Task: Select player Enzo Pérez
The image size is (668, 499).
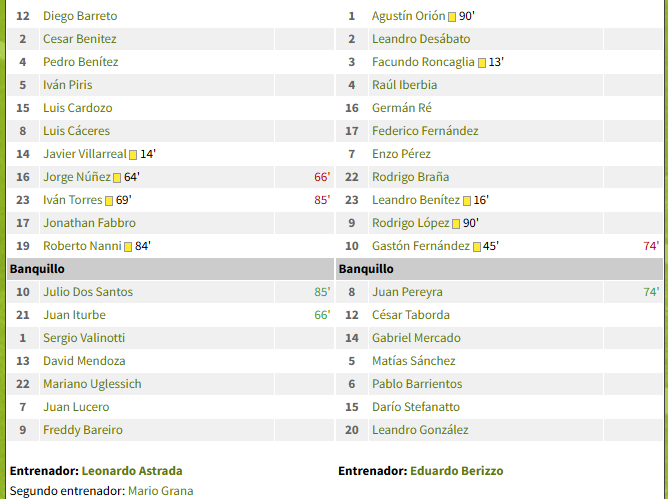Action: [x=401, y=154]
